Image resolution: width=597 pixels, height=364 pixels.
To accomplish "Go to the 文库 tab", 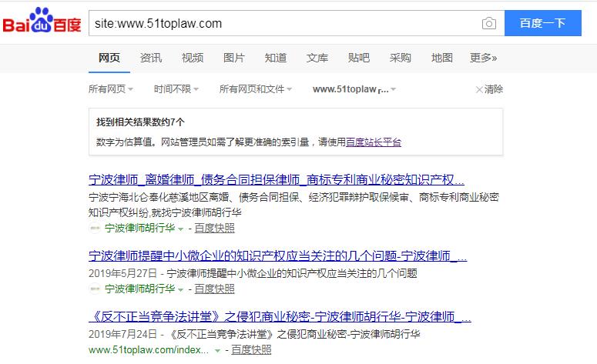I will (x=317, y=58).
